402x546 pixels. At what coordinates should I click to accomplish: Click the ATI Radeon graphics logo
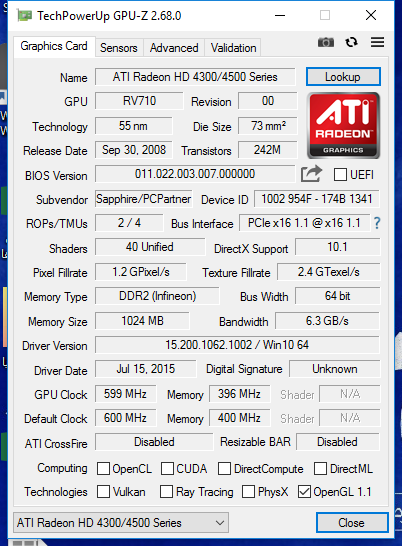coord(343,125)
